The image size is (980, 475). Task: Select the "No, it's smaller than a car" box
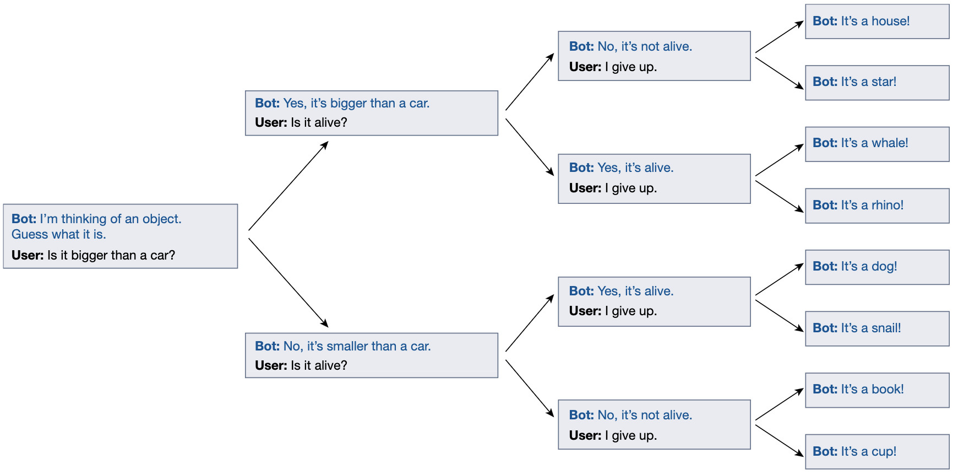(x=371, y=355)
